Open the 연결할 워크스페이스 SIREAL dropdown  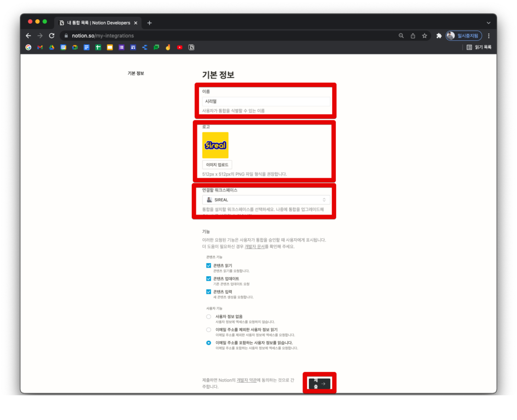click(x=266, y=200)
